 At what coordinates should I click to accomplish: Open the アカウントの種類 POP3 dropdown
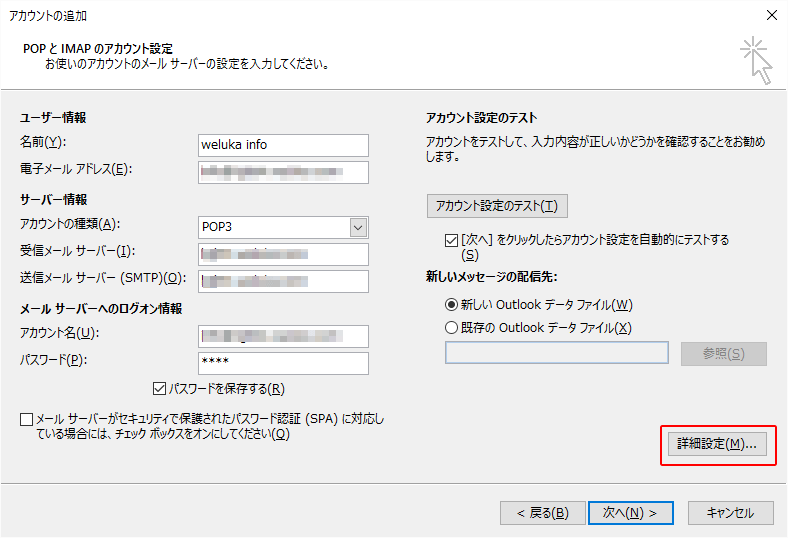pyautogui.click(x=358, y=227)
